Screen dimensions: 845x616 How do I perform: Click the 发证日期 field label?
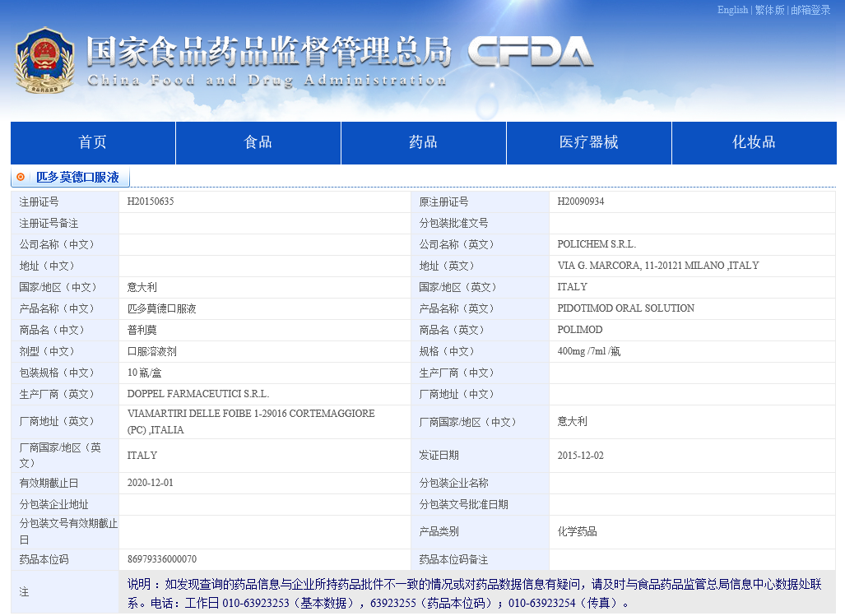pyautogui.click(x=439, y=456)
